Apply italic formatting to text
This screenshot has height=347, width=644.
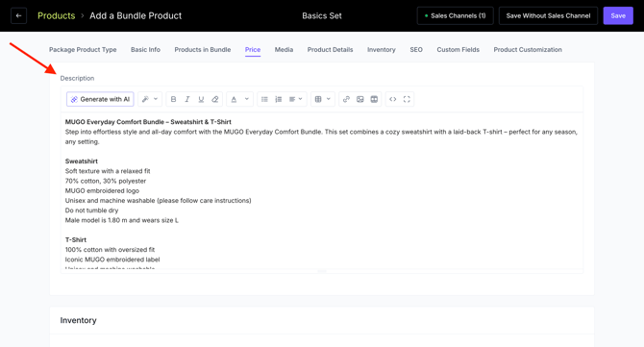pos(187,99)
